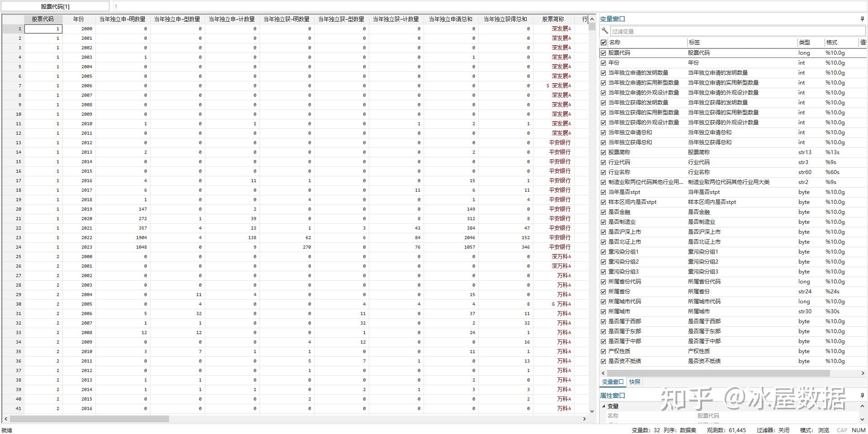Image resolution: width=868 pixels, height=434 pixels.
Task: Click the cell containing 346
Action: click(505, 247)
